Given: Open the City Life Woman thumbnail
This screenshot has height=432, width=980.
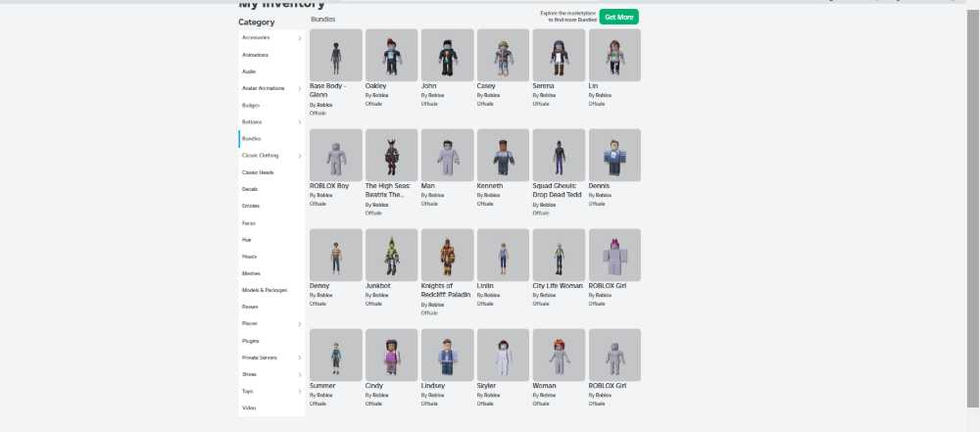Looking at the screenshot, I should 559,255.
